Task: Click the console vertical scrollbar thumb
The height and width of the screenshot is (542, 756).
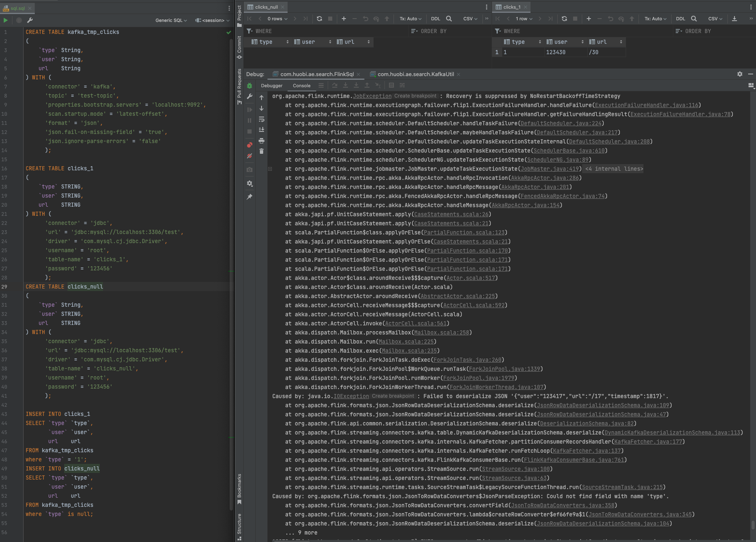Action: tap(753, 525)
